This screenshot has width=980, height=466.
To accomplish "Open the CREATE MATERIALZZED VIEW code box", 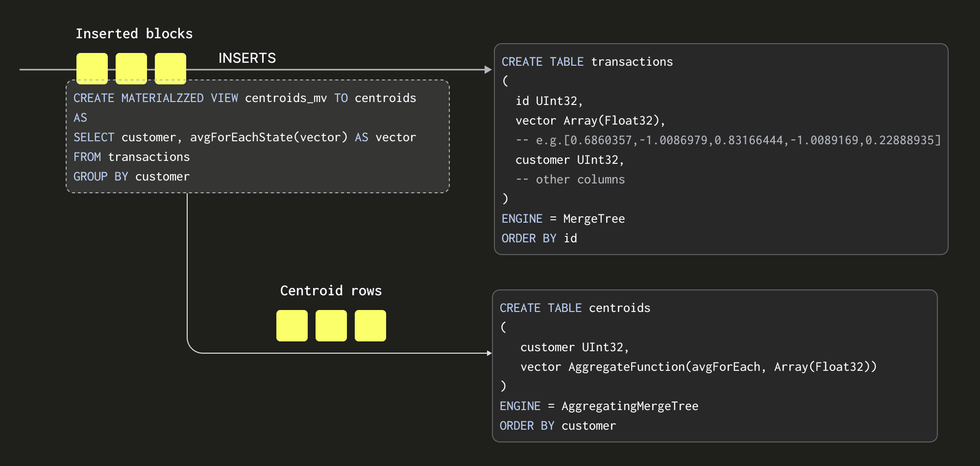I will click(x=257, y=136).
